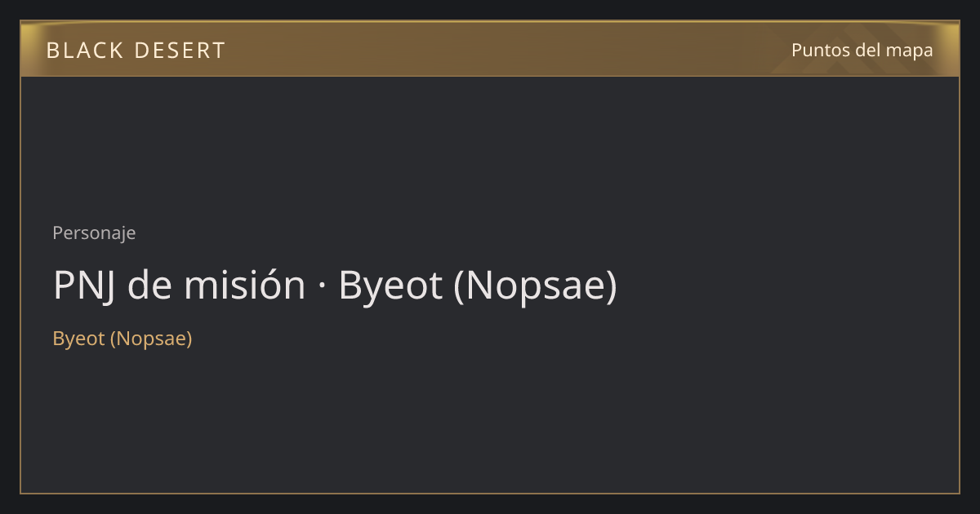Image resolution: width=980 pixels, height=514 pixels.
Task: Click the word DESERT in the header
Action: pos(180,51)
